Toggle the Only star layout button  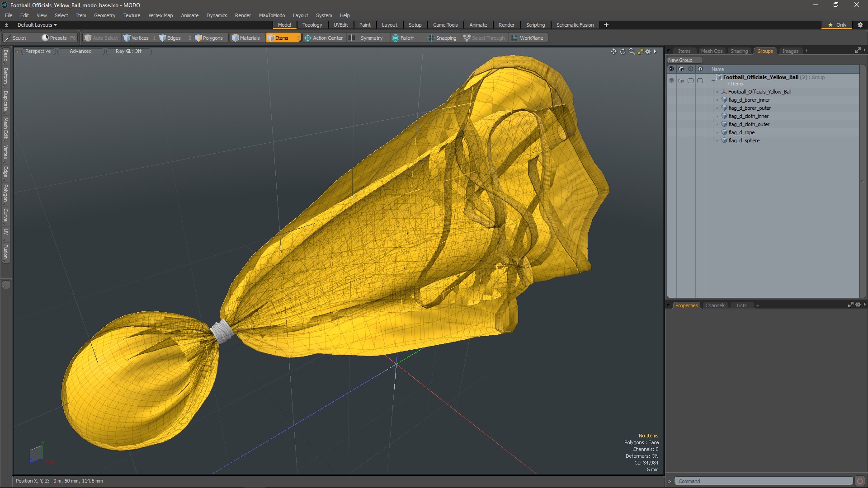pyautogui.click(x=837, y=25)
